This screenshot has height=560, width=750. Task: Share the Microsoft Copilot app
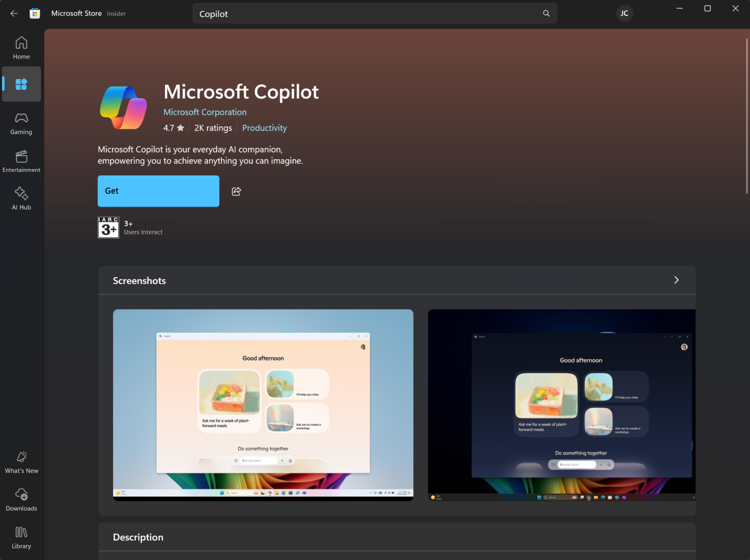(x=236, y=191)
